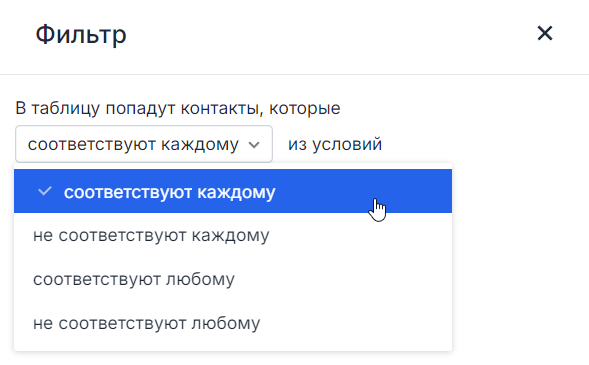Click the из условий text
This screenshot has height=365, width=589.
pos(335,145)
